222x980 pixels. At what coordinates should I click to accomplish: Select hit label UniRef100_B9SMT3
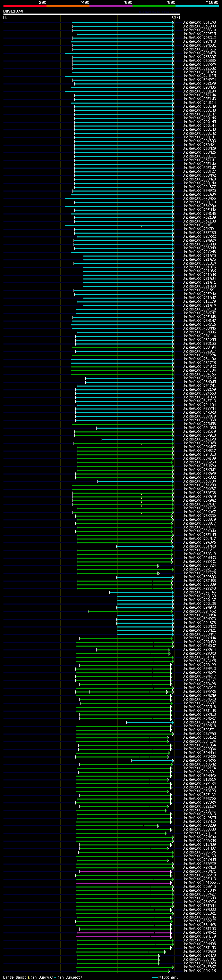click(x=199, y=41)
